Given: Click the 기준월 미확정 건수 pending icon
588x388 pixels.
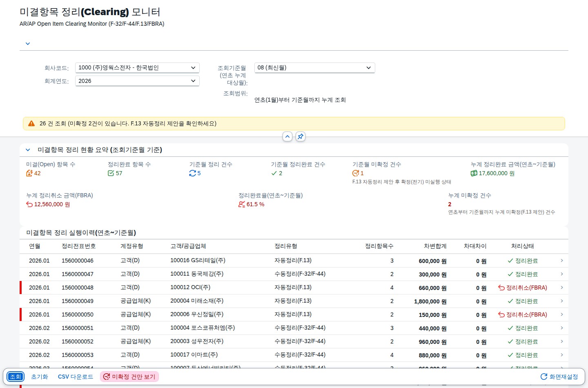Looking at the screenshot, I should (x=356, y=173).
